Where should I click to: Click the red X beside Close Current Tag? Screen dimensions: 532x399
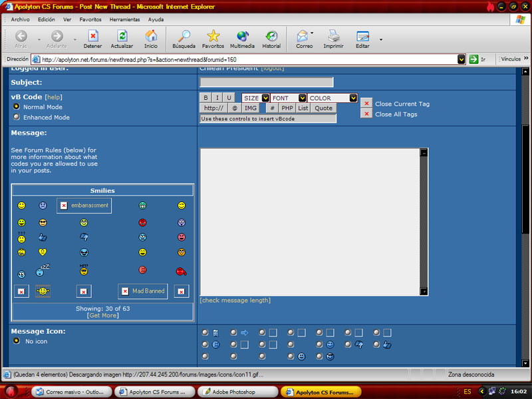point(366,104)
